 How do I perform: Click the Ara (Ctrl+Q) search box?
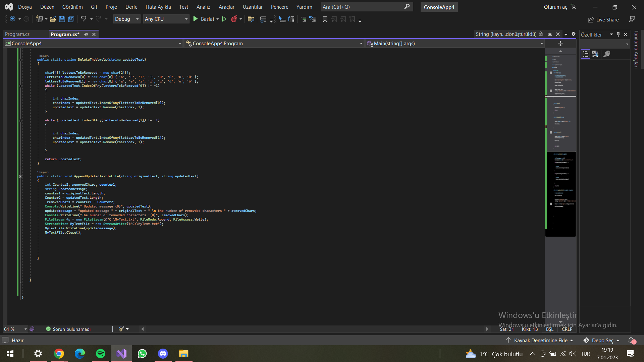click(x=362, y=7)
